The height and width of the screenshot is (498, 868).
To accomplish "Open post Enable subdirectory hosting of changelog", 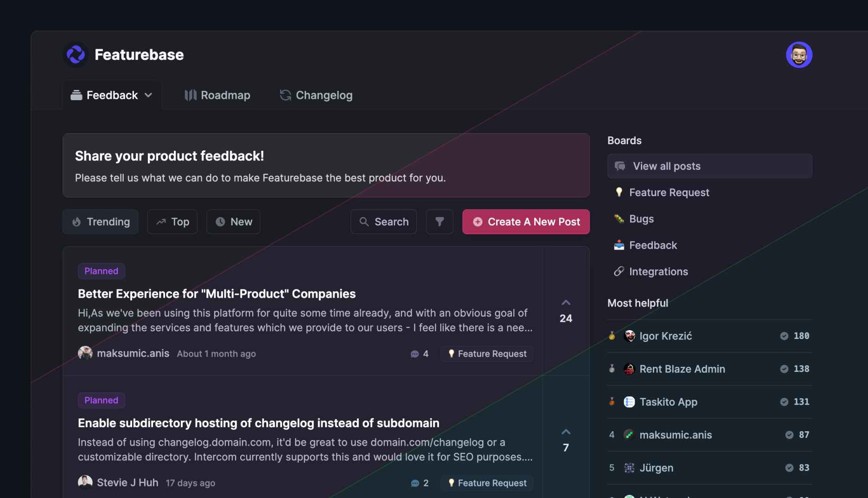I will (x=258, y=423).
